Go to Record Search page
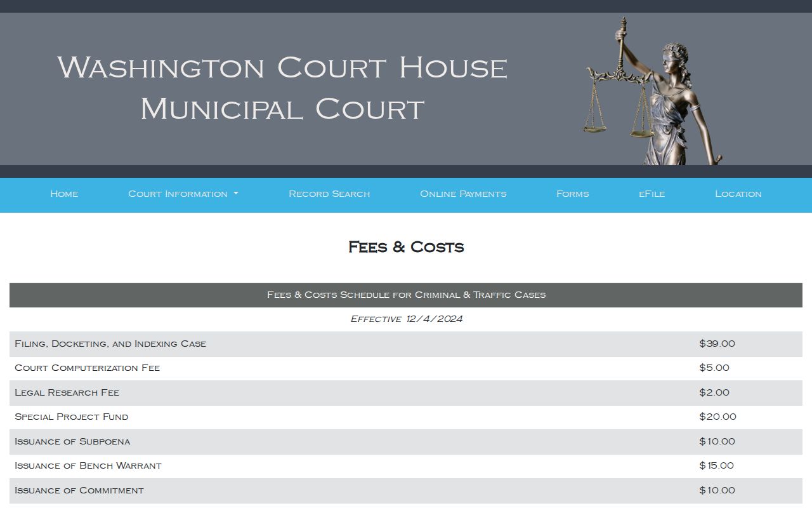The height and width of the screenshot is (508, 812). [329, 194]
